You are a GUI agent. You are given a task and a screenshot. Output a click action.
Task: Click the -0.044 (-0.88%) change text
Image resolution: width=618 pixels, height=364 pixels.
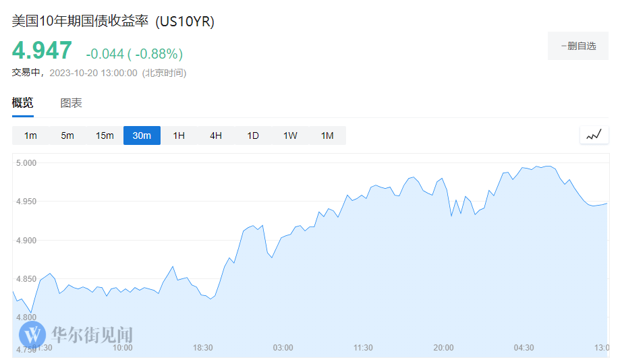pos(134,53)
